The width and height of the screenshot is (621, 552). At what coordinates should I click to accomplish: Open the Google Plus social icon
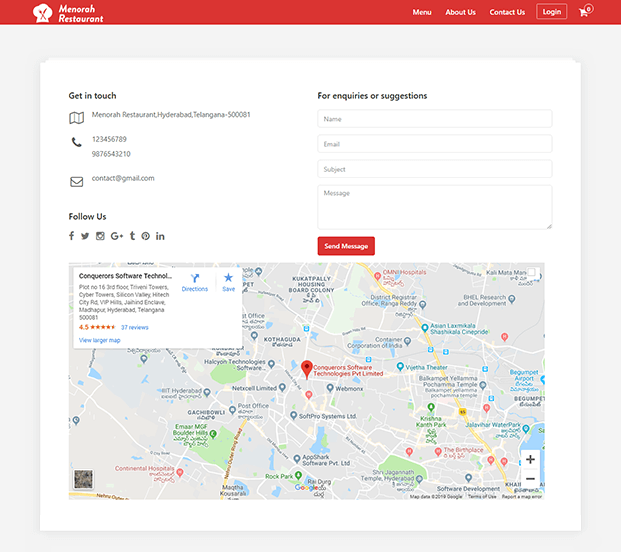click(116, 236)
